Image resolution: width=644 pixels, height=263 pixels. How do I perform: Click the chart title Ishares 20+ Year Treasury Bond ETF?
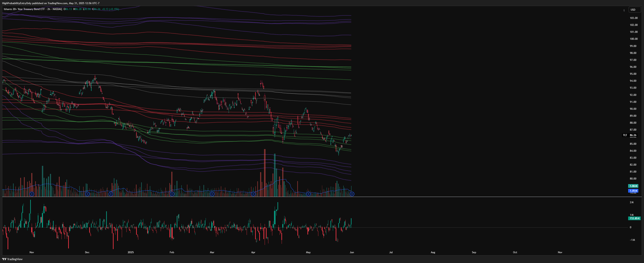25,9
